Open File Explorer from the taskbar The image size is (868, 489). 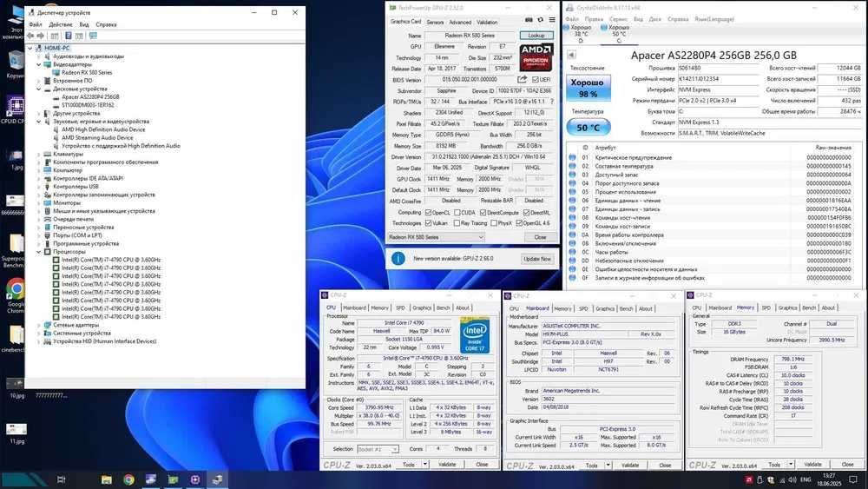tap(106, 479)
